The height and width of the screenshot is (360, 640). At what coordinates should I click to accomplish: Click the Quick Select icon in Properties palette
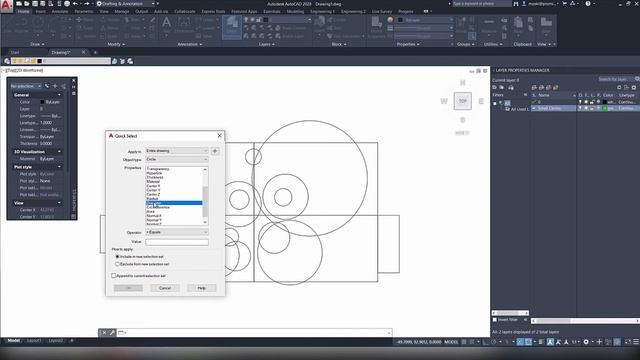[63, 86]
